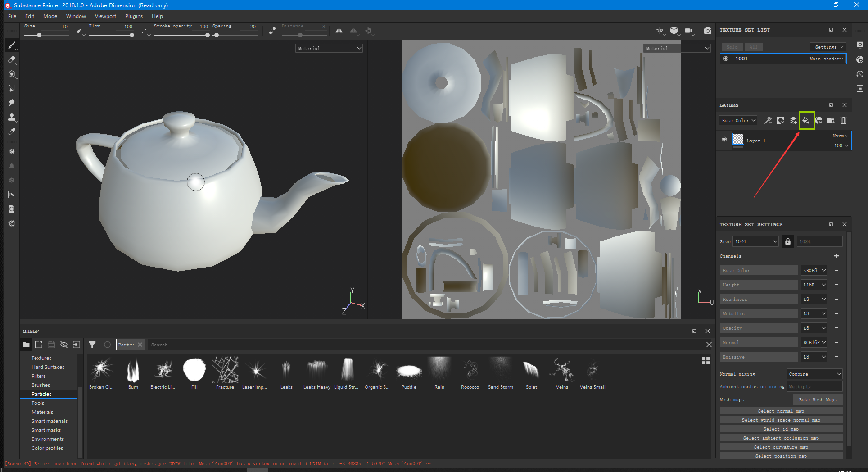This screenshot has width=868, height=472.
Task: Click Select id map button
Action: (x=781, y=429)
